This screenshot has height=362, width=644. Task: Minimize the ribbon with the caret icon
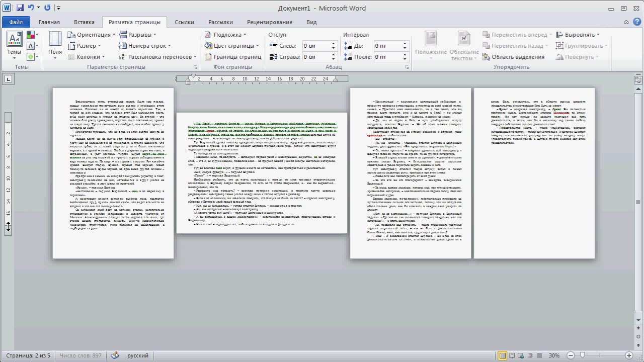(627, 22)
